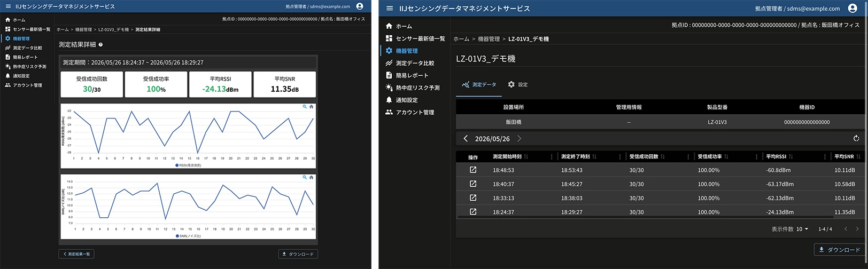Click 機器管理 breadcrumb on 測定結果詳細 screen
This screenshot has width=868, height=269.
click(x=83, y=29)
